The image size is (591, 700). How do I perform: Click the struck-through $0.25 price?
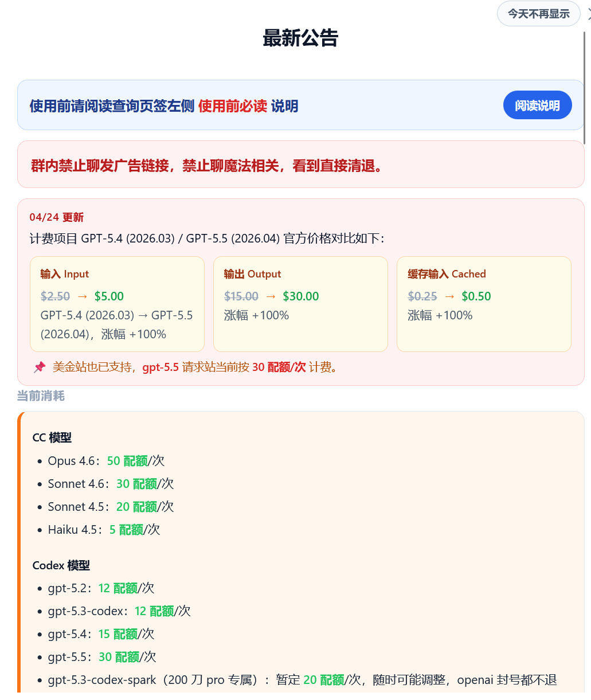coord(422,296)
